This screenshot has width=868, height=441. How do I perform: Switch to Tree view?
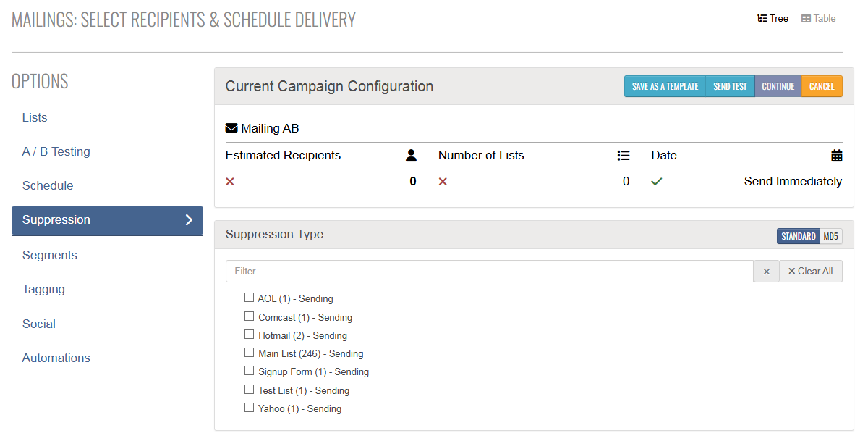(773, 19)
